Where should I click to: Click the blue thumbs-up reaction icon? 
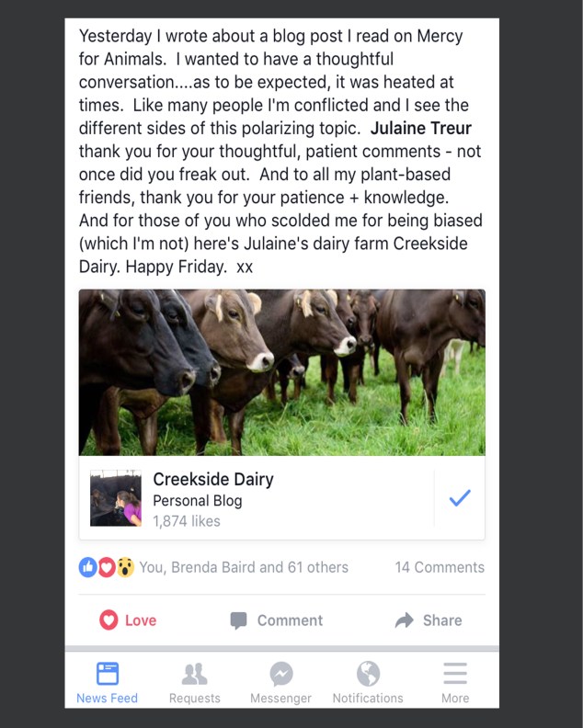tap(88, 567)
